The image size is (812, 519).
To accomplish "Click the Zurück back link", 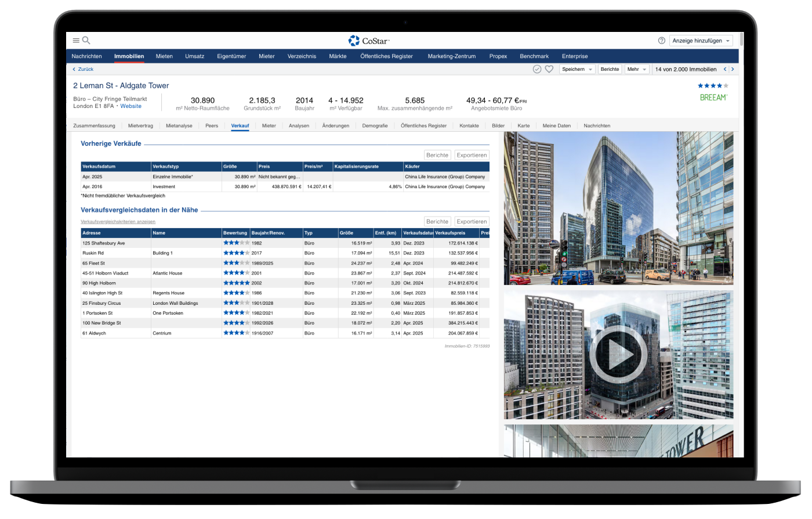I will pos(83,69).
